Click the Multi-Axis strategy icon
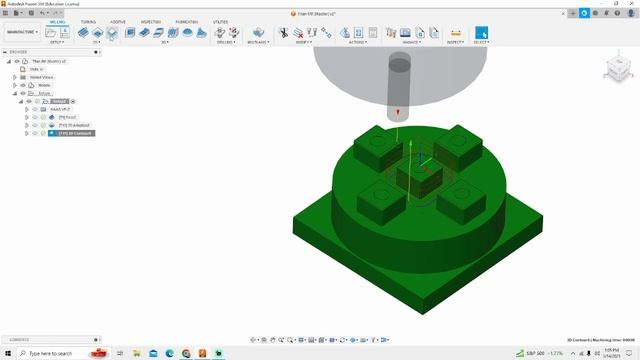The width and height of the screenshot is (640, 360). click(258, 32)
